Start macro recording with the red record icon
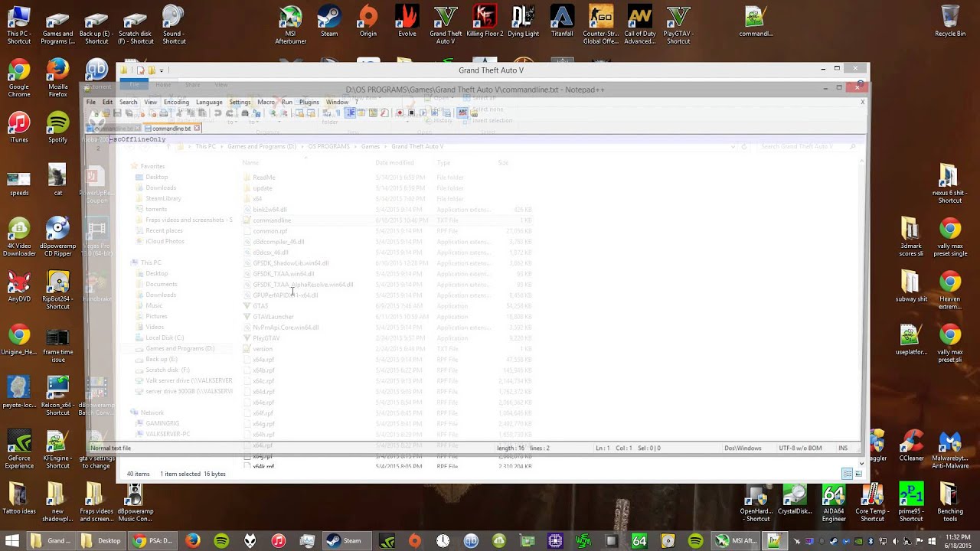This screenshot has height=551, width=980. click(x=400, y=113)
